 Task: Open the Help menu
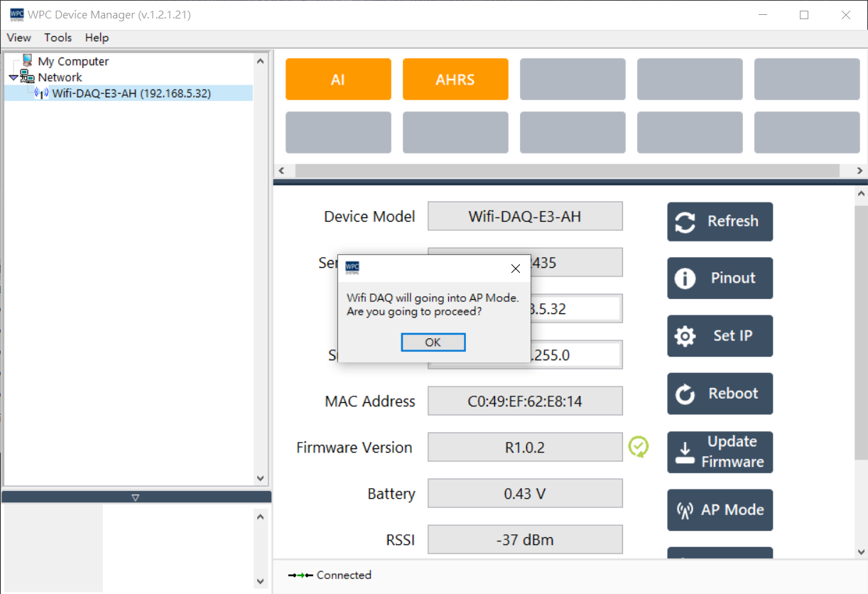click(x=97, y=38)
